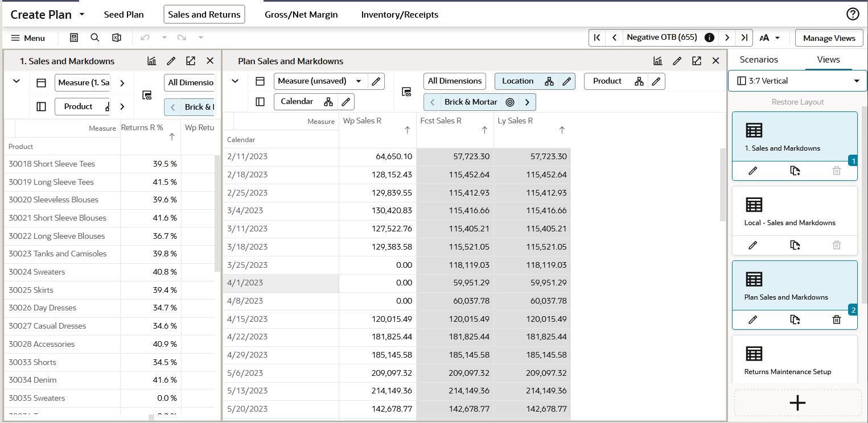Delete the Plan Sales and Markdowns view
Viewport: 868px width, 423px height.
[x=837, y=320]
